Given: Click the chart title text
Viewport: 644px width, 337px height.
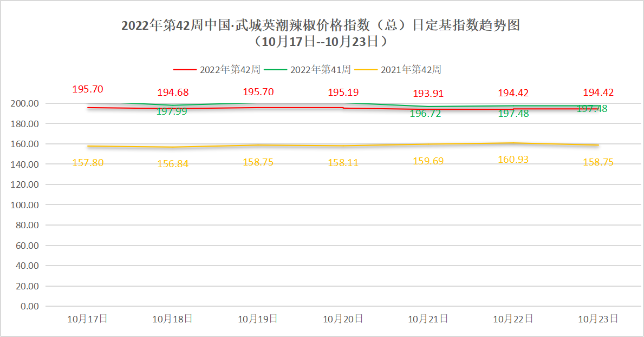Looking at the screenshot, I should (321, 25).
